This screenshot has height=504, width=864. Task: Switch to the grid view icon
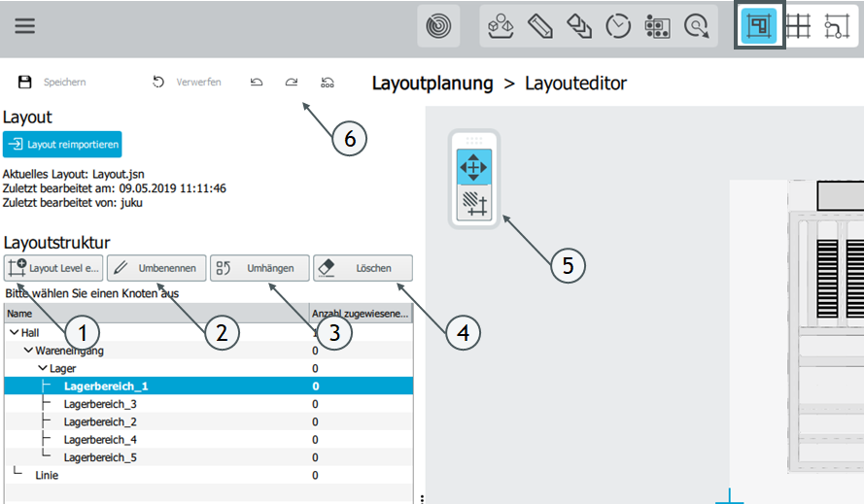pyautogui.click(x=798, y=26)
